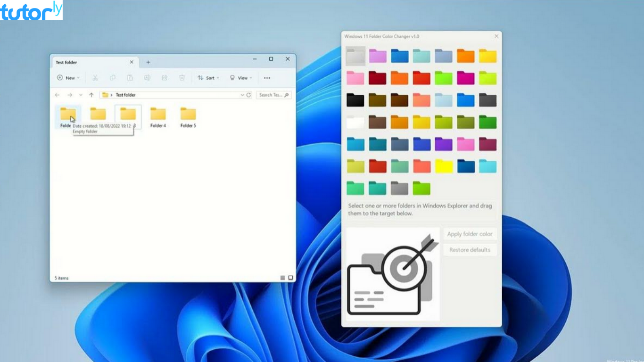This screenshot has height=362, width=644.
Task: Toggle details view in the status bar
Action: [283, 278]
